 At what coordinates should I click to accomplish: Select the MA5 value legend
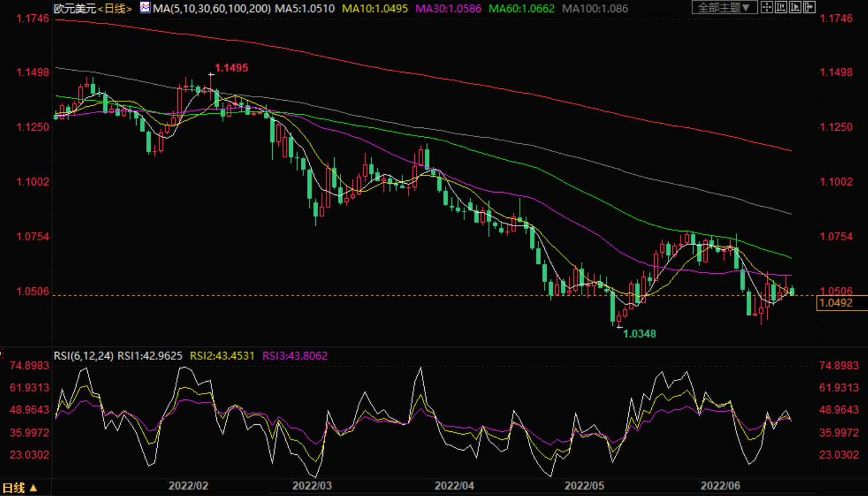305,8
